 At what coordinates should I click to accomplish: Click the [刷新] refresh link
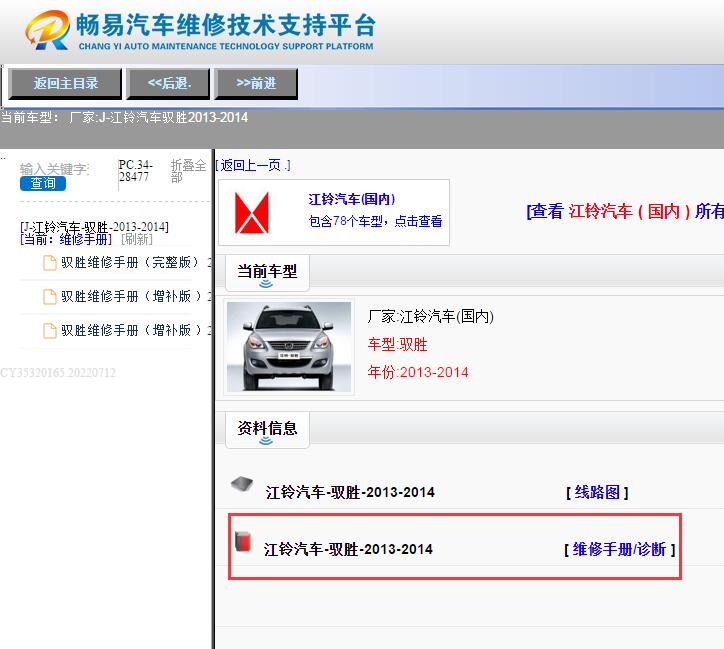click(137, 239)
